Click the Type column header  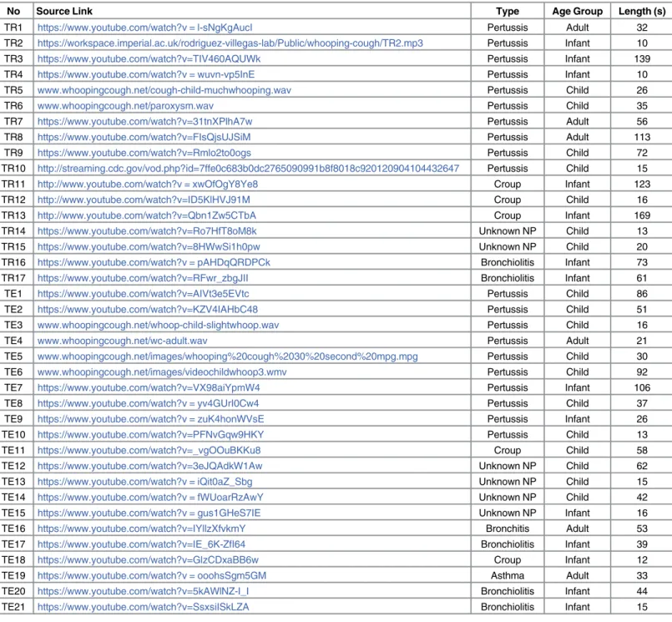pos(508,11)
